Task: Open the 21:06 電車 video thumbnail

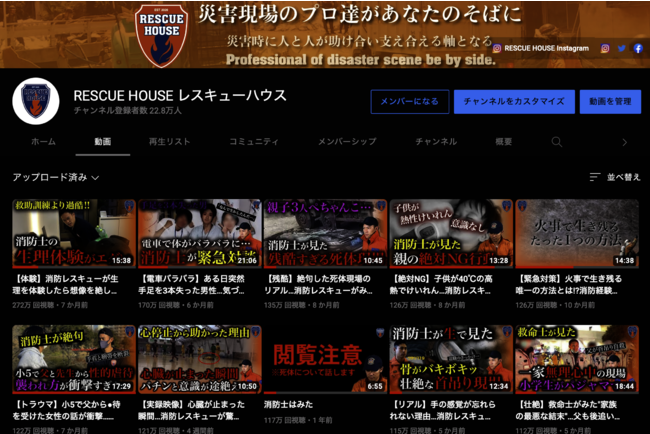Action: pos(199,234)
